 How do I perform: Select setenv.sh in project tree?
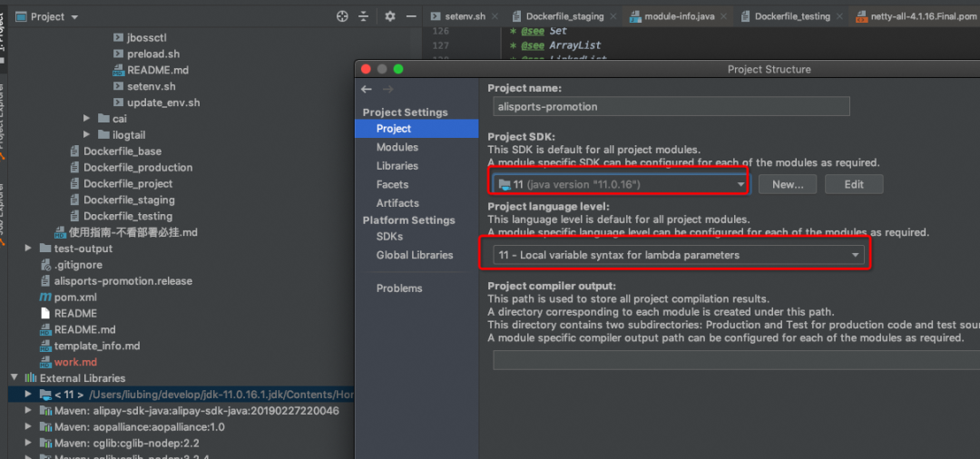click(x=151, y=86)
